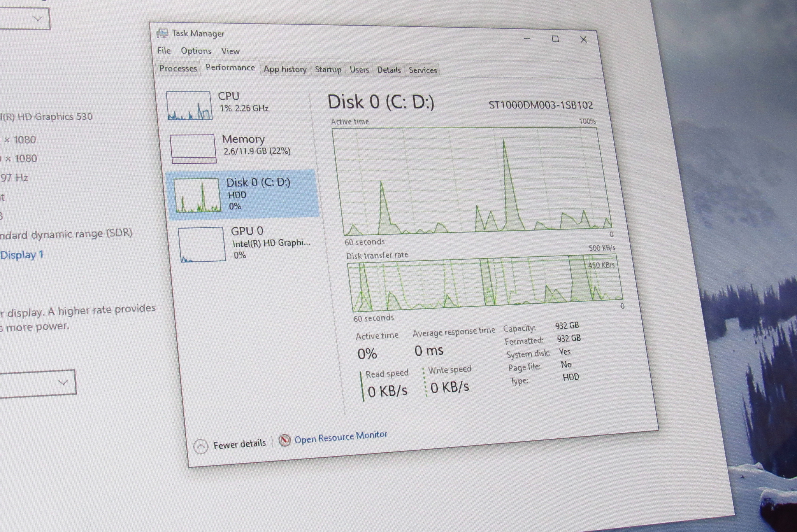Click the Task Manager title bar icon
Viewport: 797px width, 532px height.
click(x=162, y=33)
